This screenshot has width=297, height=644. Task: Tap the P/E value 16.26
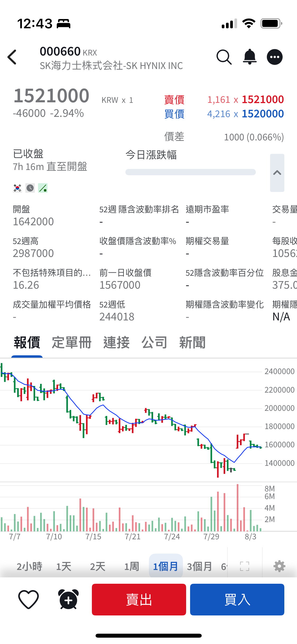[26, 285]
